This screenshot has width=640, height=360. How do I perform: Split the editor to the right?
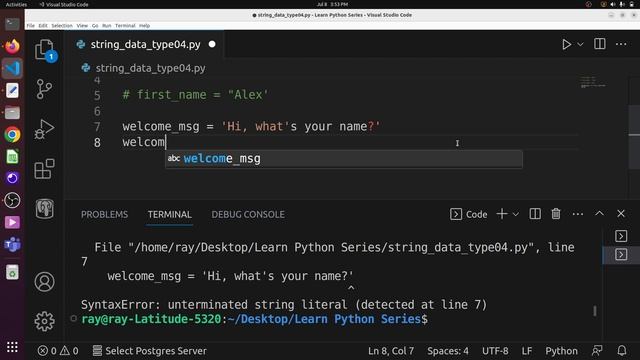coord(600,44)
